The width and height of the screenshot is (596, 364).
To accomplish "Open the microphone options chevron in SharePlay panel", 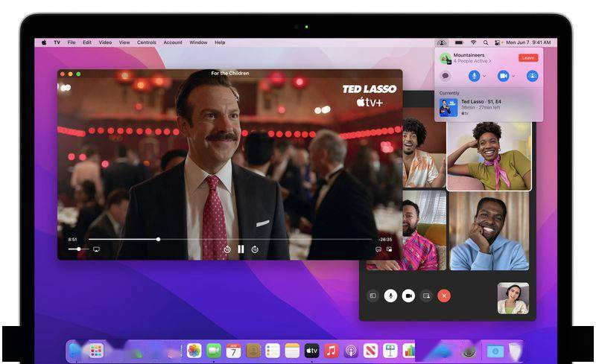I will (x=484, y=76).
